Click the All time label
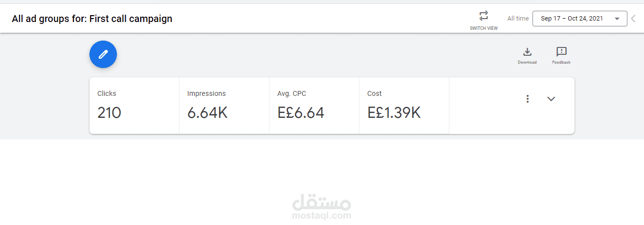 (x=518, y=19)
